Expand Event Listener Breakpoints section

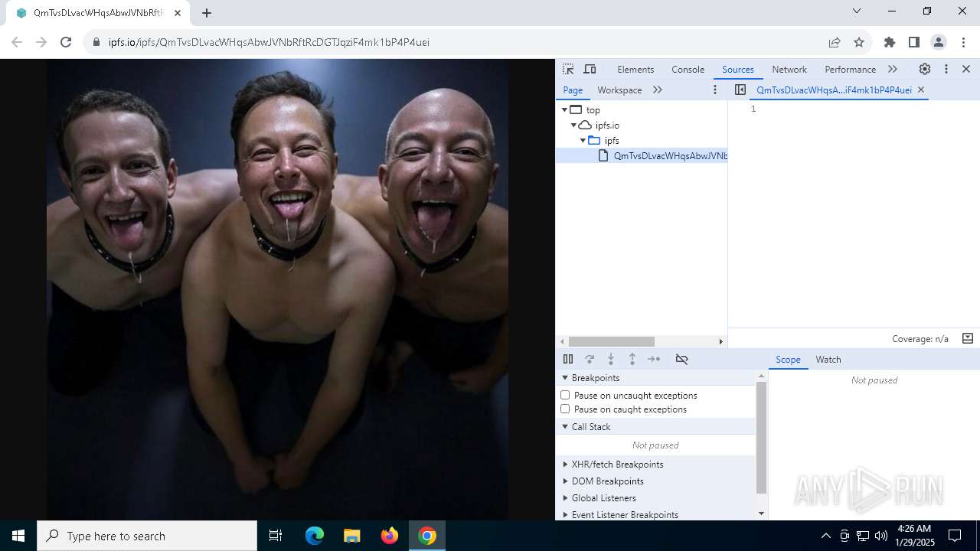click(x=565, y=515)
